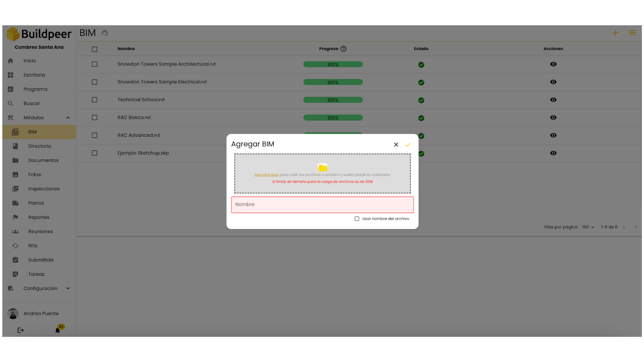Close the Agregar BIM dialog
644x362 pixels.
pos(396,145)
